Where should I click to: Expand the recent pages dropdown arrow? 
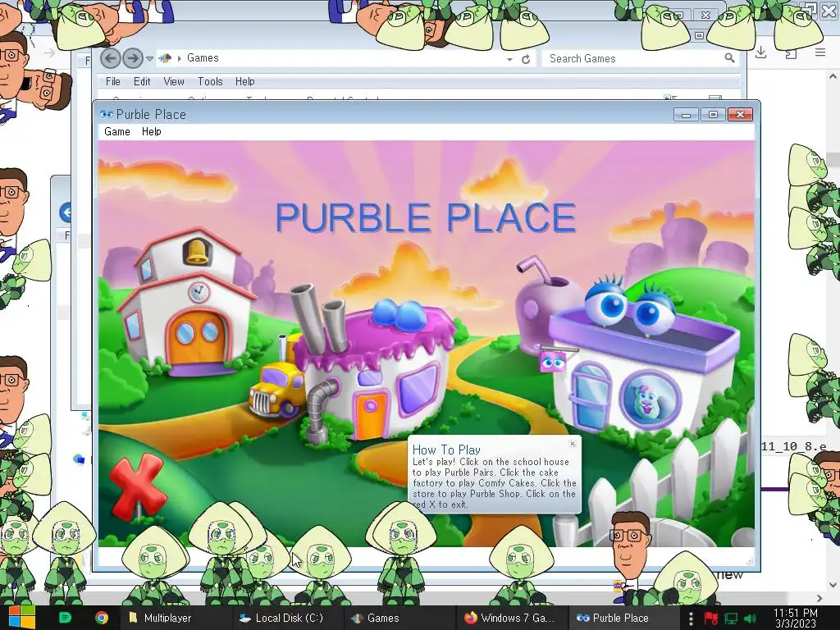point(150,58)
